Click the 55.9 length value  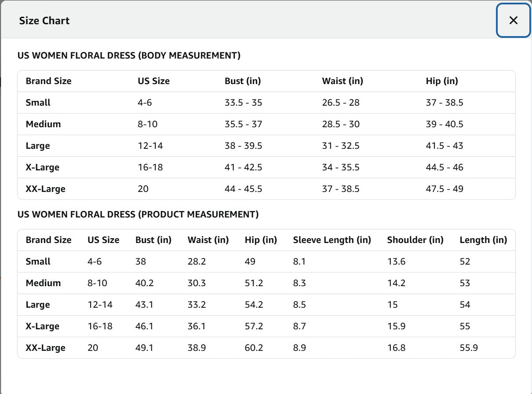[x=469, y=348]
